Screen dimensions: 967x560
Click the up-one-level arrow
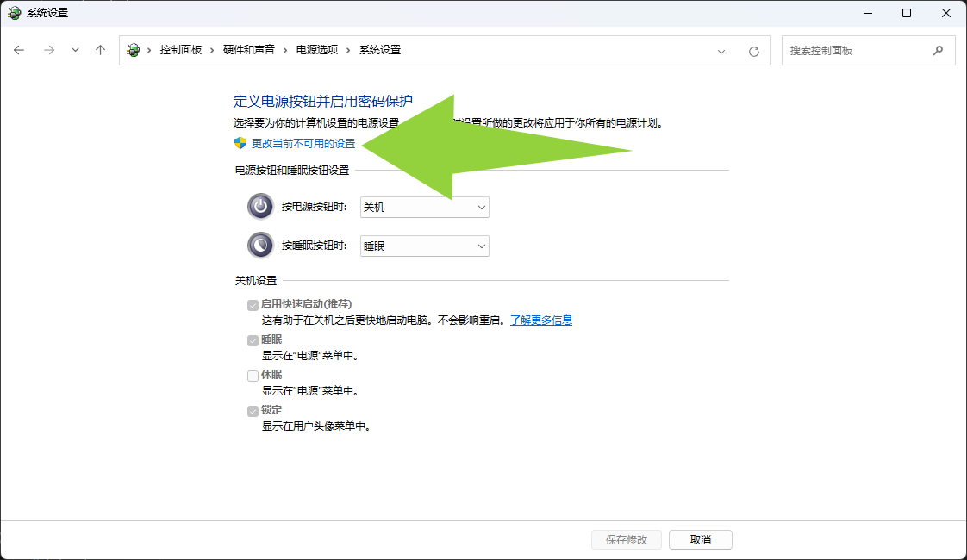click(100, 50)
